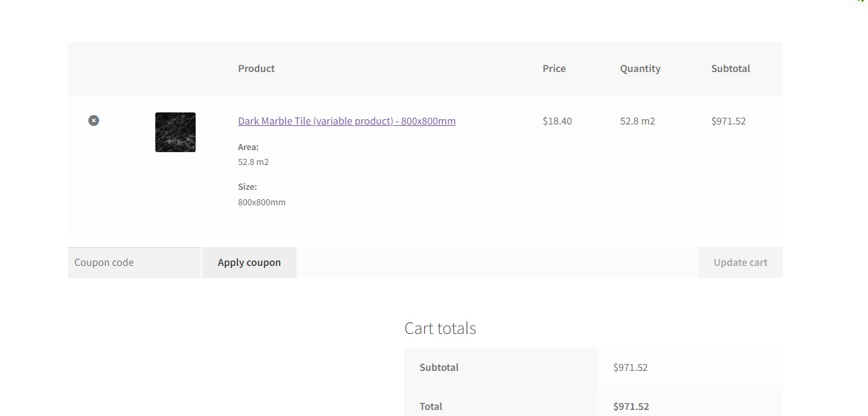Click the circular X remove item icon

pyautogui.click(x=93, y=120)
